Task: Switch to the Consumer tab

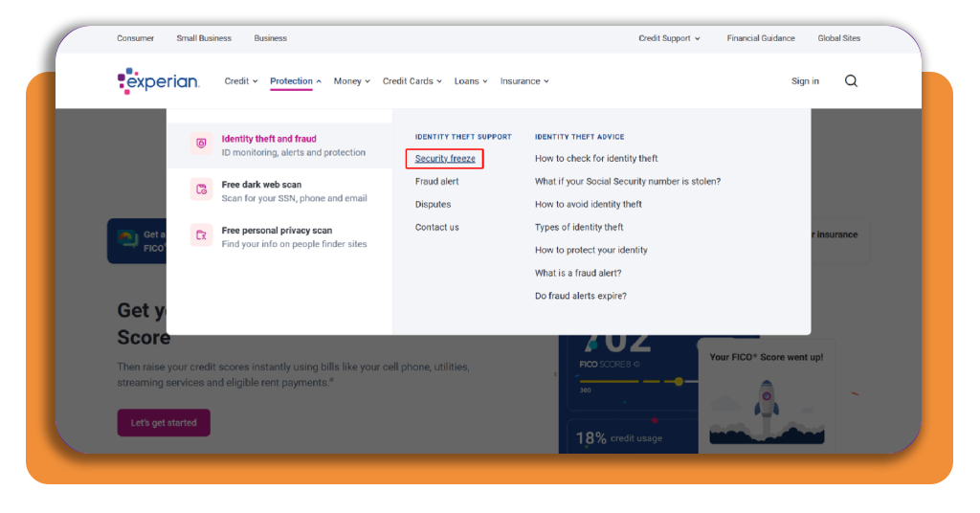Action: tap(135, 38)
